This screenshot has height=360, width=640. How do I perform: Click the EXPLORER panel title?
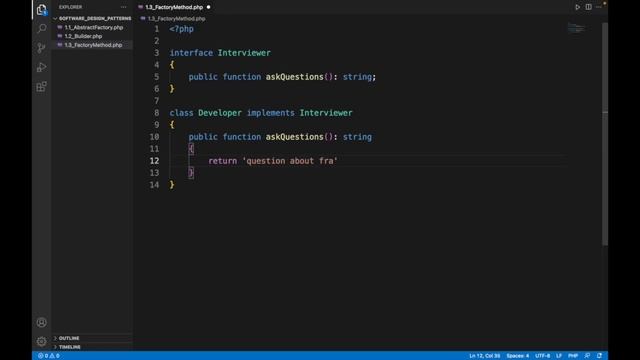[70, 7]
